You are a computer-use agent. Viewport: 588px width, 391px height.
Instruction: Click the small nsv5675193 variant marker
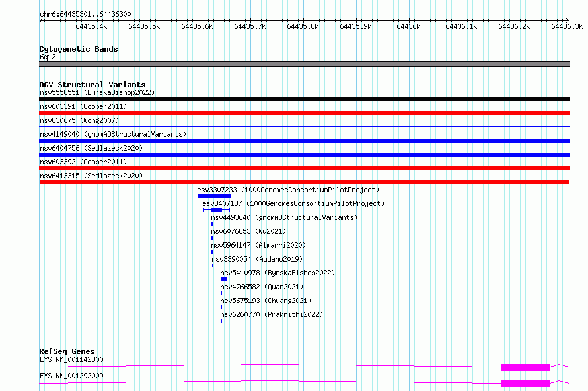(221, 307)
